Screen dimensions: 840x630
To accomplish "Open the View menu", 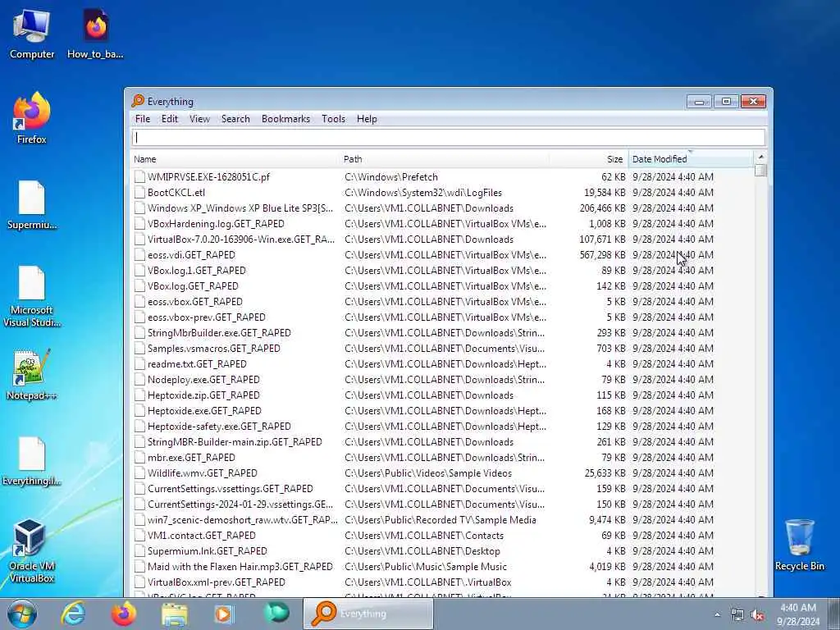I will [199, 119].
